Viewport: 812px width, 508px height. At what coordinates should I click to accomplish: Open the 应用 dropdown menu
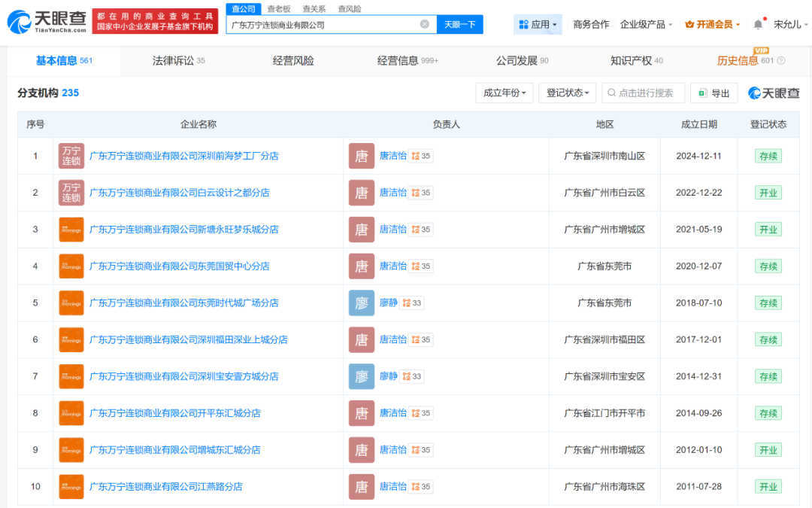click(x=538, y=24)
